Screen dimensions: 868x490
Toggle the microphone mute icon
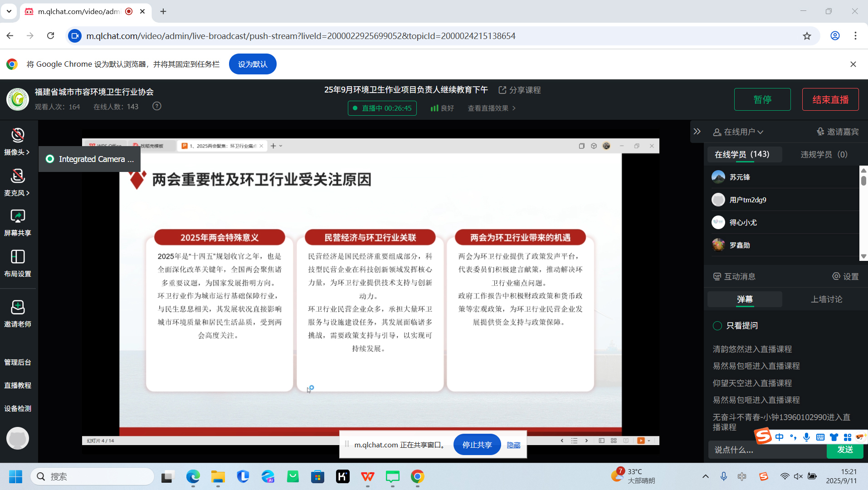click(18, 176)
